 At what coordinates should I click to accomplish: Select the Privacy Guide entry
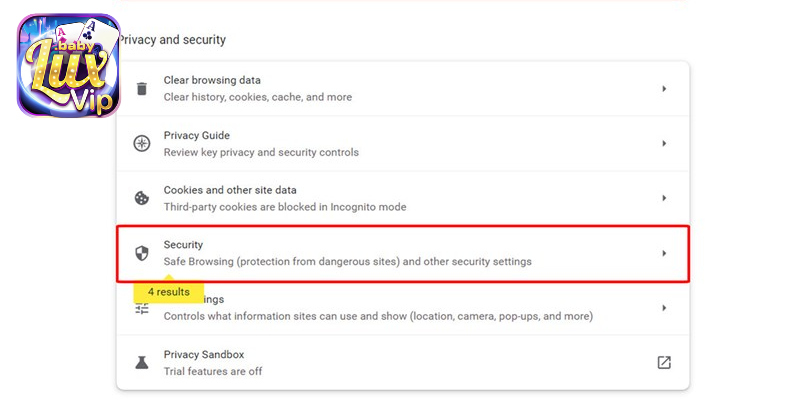(403, 143)
